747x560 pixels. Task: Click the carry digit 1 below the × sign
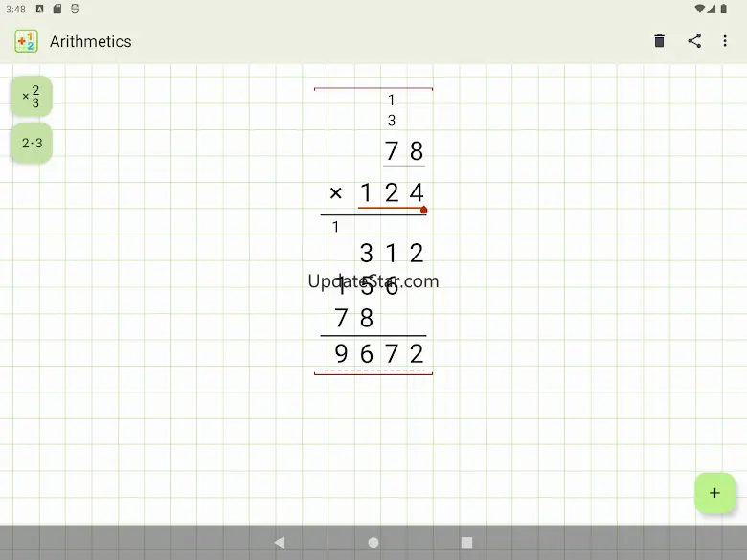point(336,227)
